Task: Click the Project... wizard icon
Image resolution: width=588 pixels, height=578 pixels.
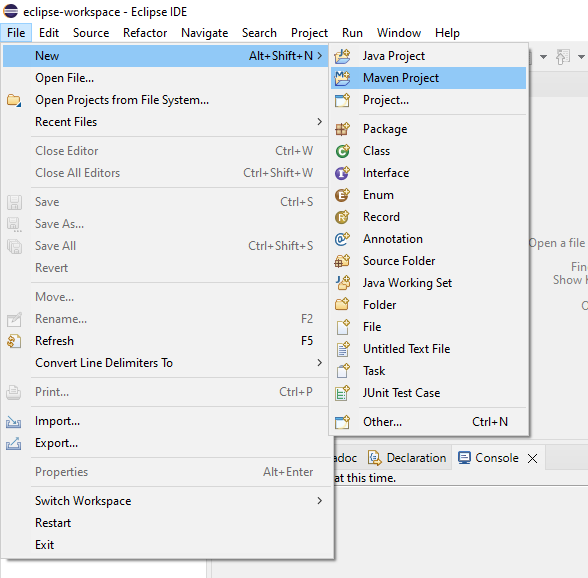Action: 342,100
